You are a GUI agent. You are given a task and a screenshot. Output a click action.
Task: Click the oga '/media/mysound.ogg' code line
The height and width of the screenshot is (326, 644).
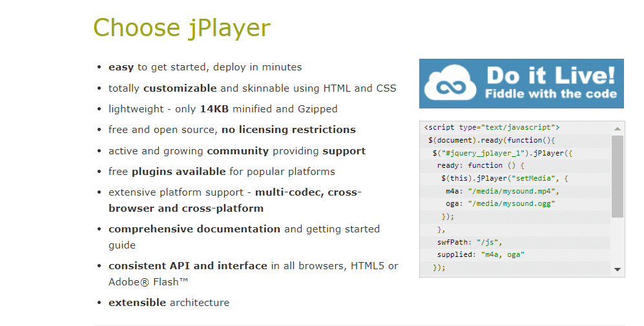click(500, 203)
